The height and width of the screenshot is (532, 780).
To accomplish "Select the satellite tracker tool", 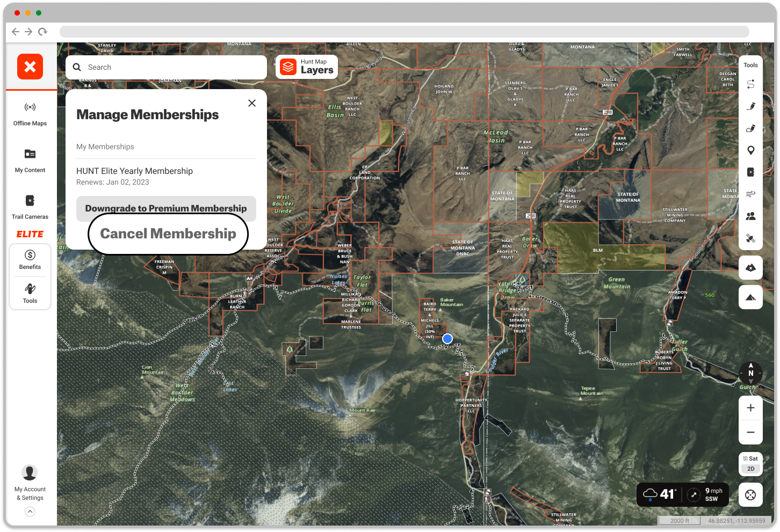I will 751,238.
